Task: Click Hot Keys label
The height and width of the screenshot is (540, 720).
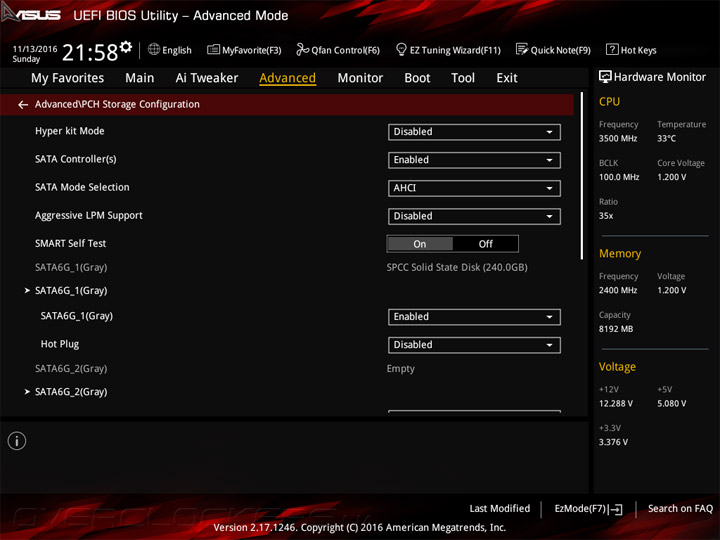Action: 638,50
